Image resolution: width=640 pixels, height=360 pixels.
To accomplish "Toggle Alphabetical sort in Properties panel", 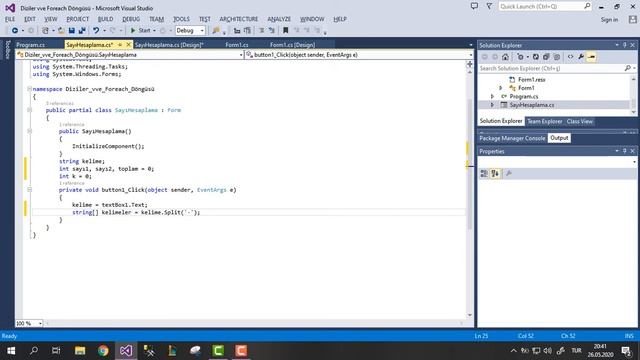I will pyautogui.click(x=495, y=174).
